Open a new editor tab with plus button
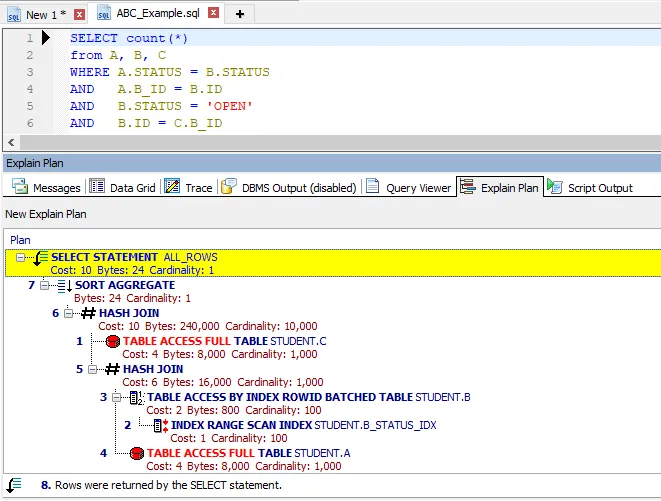Viewport: 661px width, 501px height. [238, 15]
